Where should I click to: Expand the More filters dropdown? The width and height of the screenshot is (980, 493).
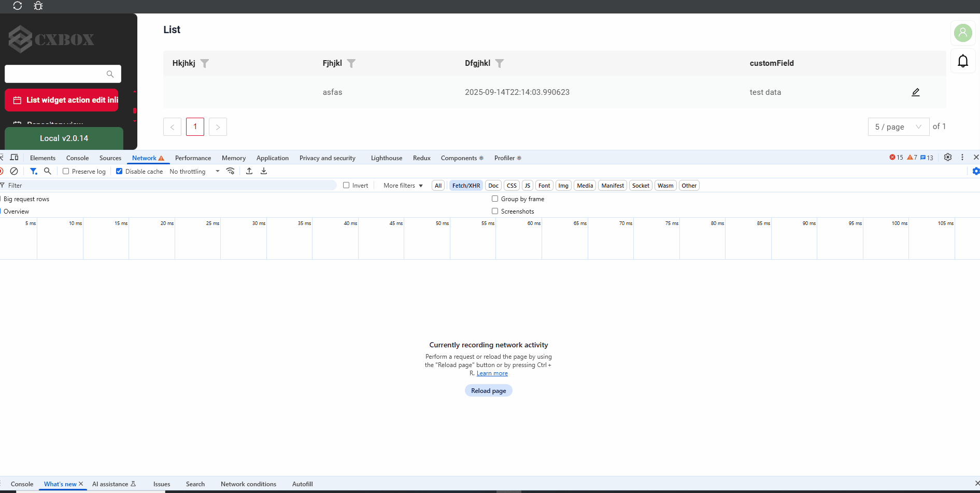403,186
